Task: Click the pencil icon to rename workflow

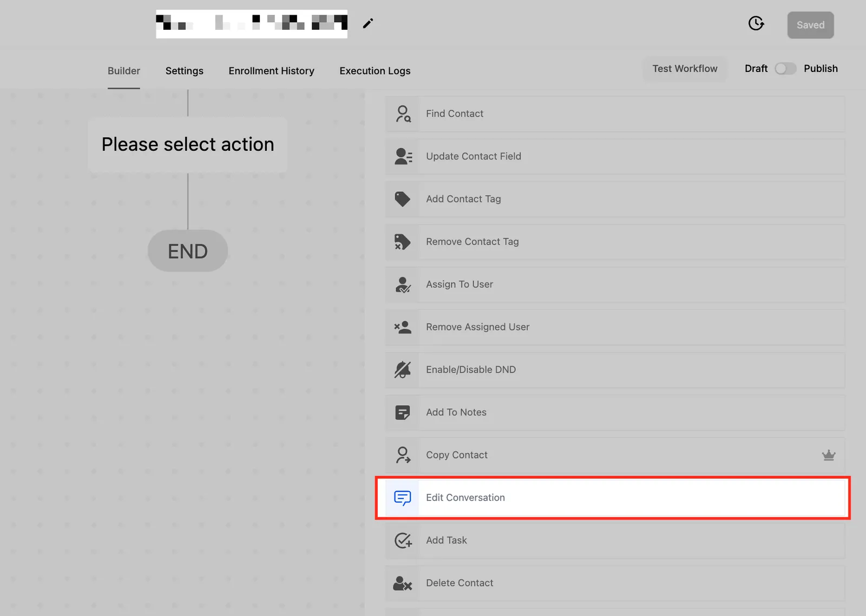Action: click(368, 23)
